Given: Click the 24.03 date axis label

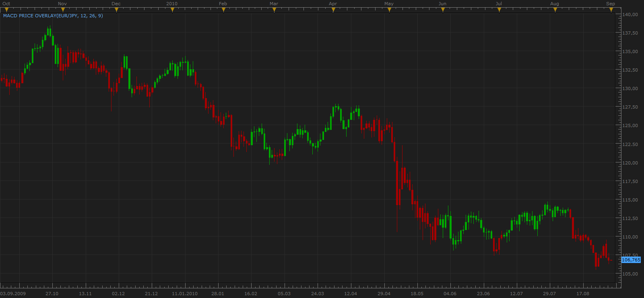Looking at the screenshot, I should click(318, 294).
